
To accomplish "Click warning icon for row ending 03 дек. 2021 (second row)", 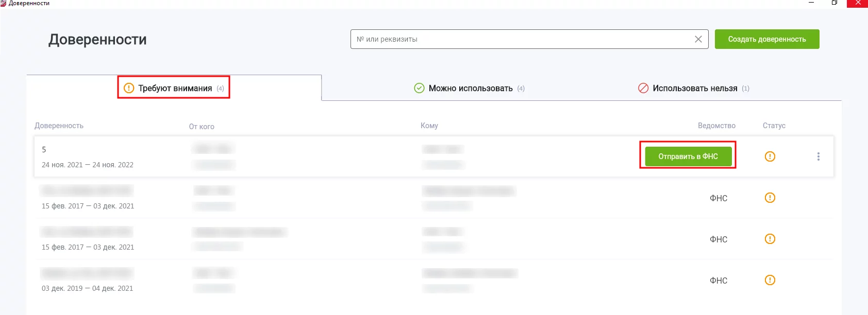I will [770, 198].
